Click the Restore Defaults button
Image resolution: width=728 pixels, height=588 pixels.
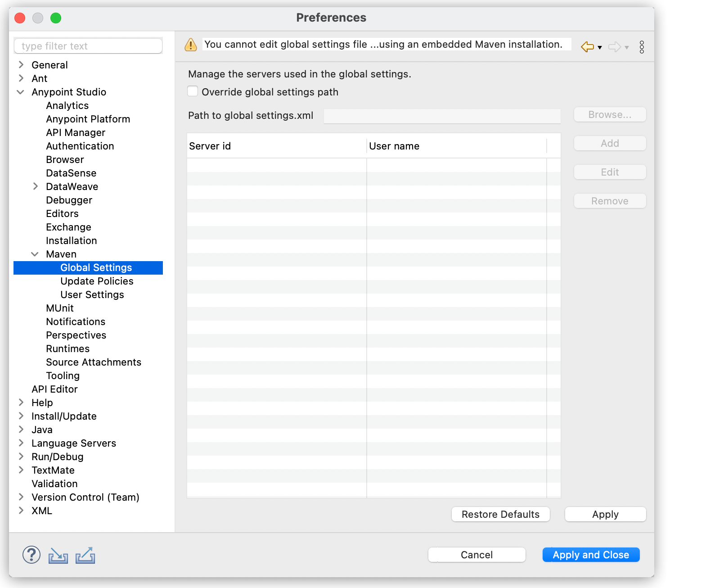coord(500,514)
